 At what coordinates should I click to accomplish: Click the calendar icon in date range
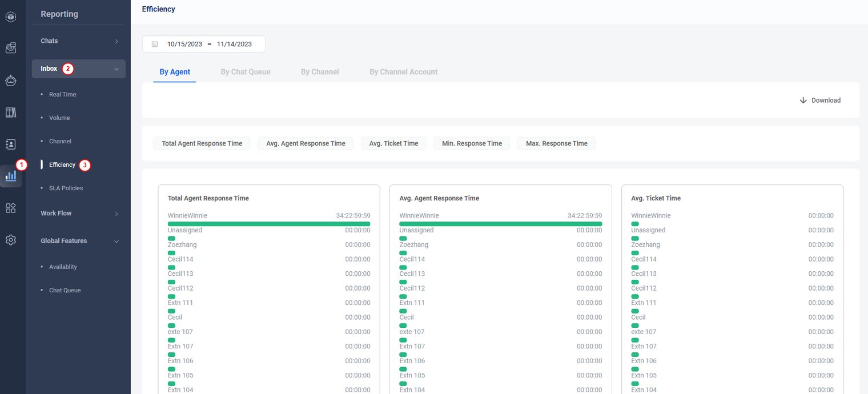pyautogui.click(x=155, y=44)
